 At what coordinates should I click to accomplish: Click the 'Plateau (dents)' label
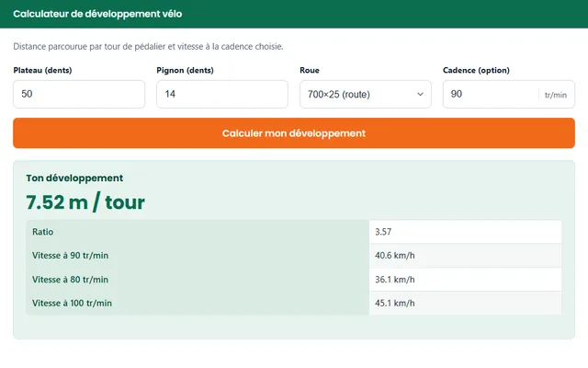pos(43,70)
